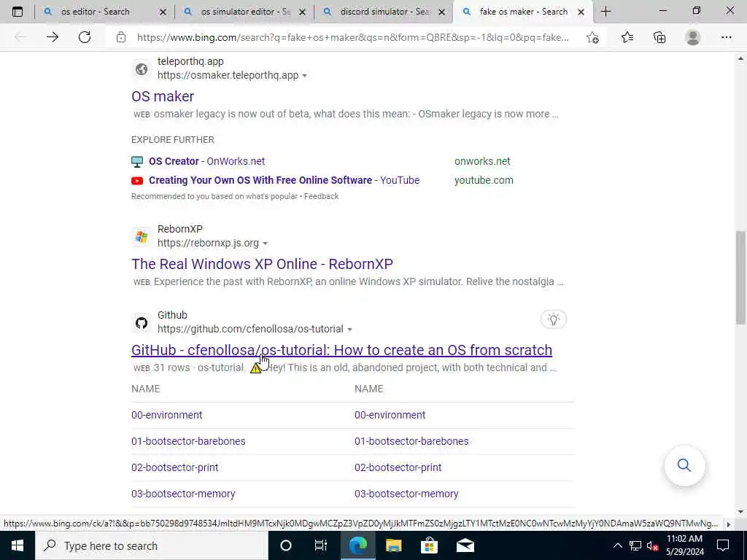
Task: Click the GitHub octocat favicon
Action: tap(142, 323)
